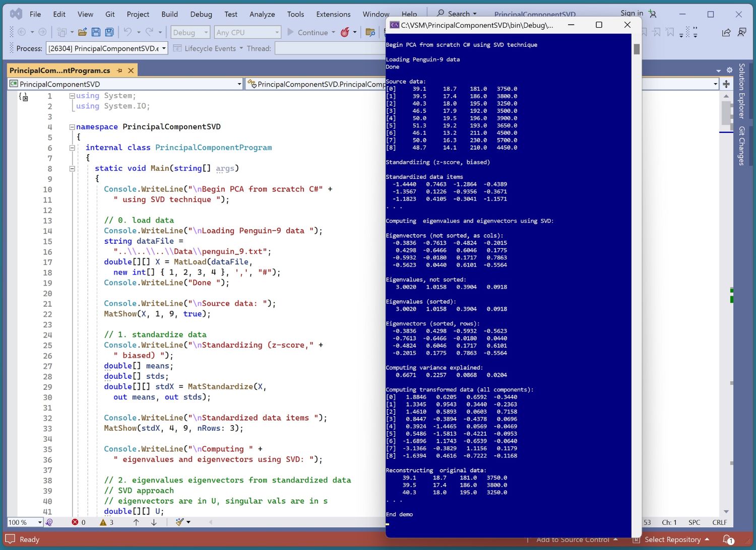The height and width of the screenshot is (550, 756).
Task: Click Select Repository in the status bar
Action: point(672,539)
